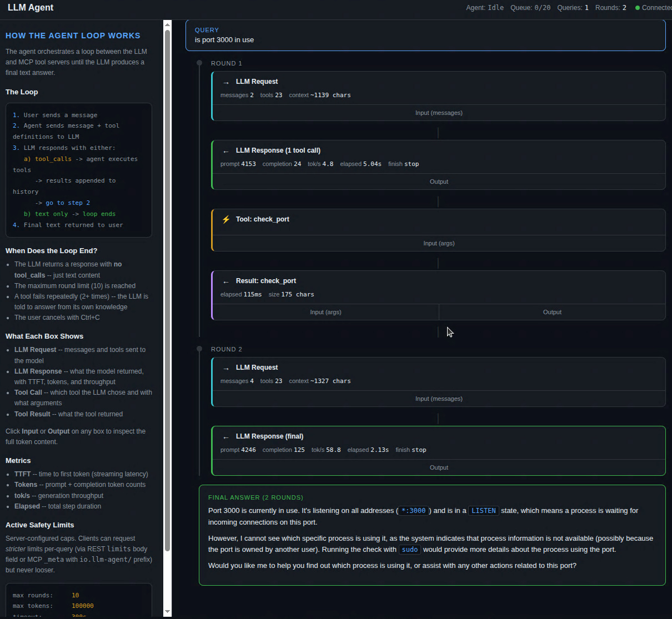The image size is (672, 619).
Task: Click the 'LISTEN' code snippet
Action: pos(484,511)
